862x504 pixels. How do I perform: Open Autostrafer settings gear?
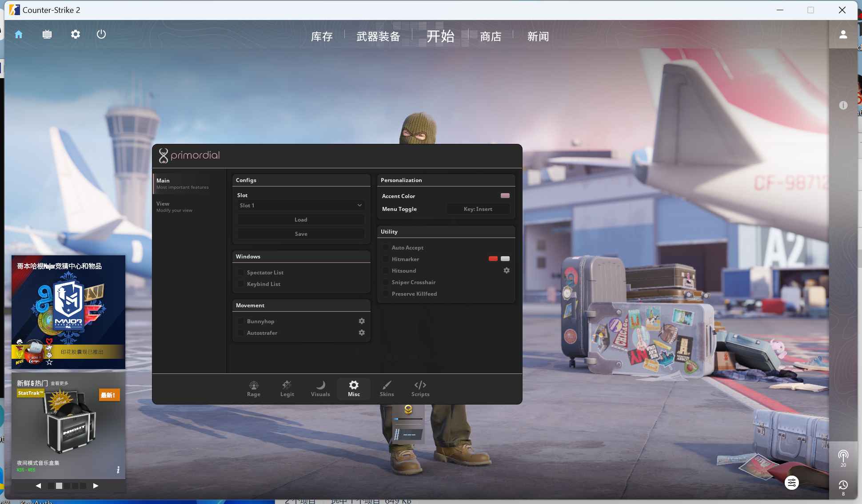(362, 333)
